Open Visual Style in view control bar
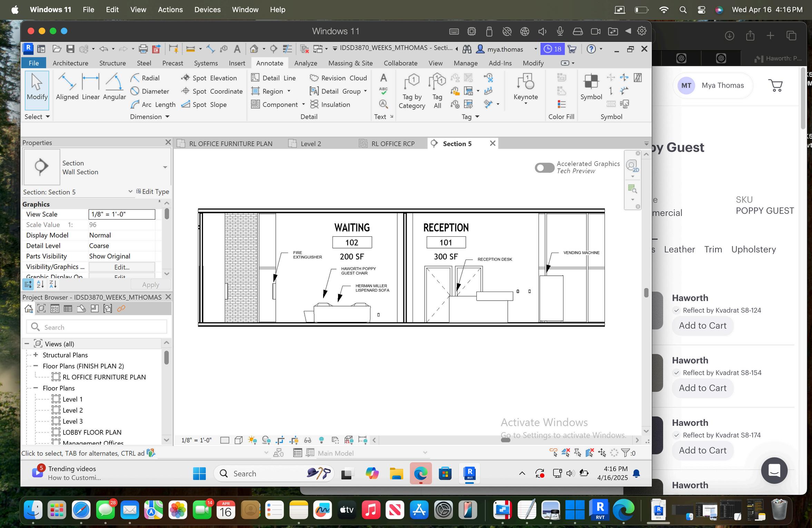Image resolution: width=812 pixels, height=528 pixels. click(x=238, y=440)
